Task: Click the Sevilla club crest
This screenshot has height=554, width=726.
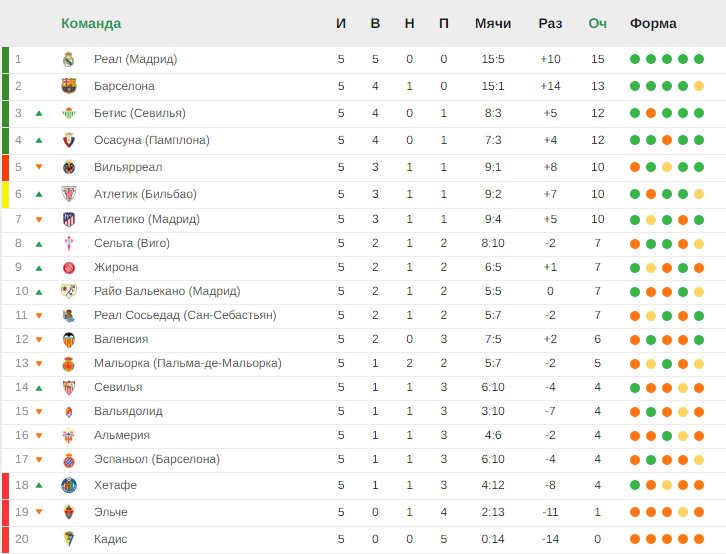Action: (x=69, y=387)
